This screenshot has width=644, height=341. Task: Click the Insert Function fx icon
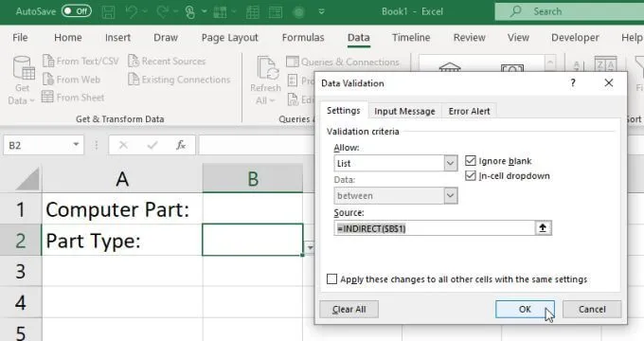point(181,145)
